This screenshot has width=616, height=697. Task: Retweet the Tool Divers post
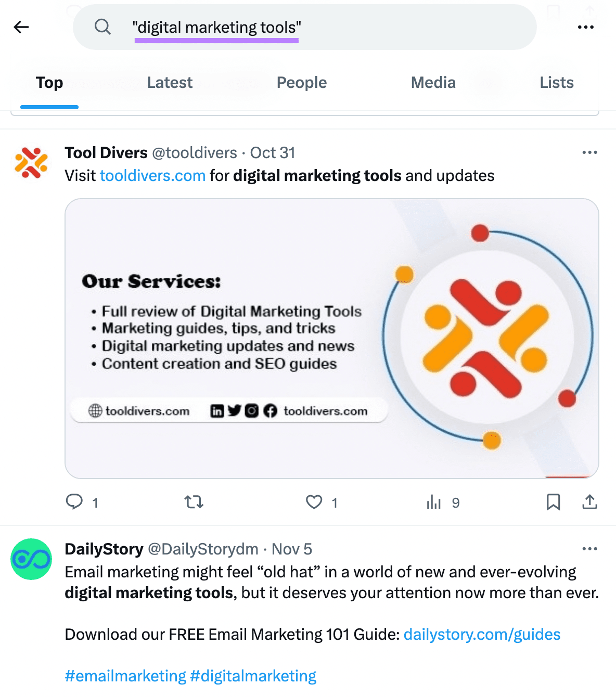pos(193,502)
